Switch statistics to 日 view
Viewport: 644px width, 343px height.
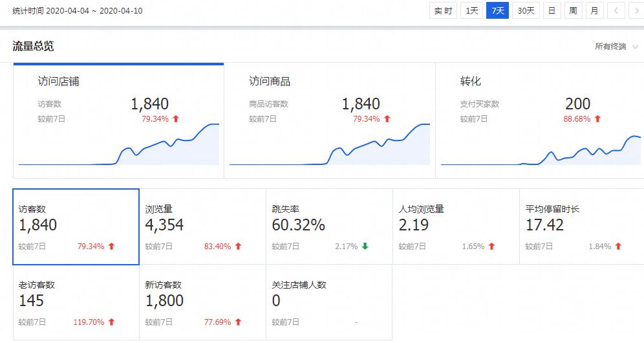[x=552, y=11]
